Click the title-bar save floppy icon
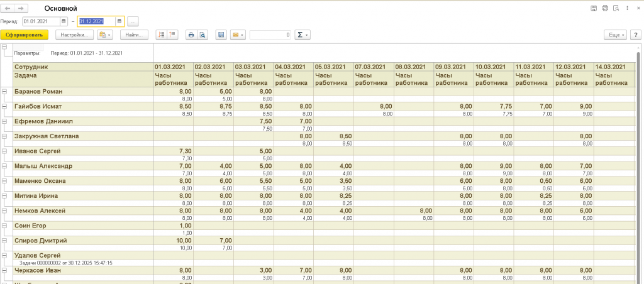The width and height of the screenshot is (644, 284). [x=594, y=8]
